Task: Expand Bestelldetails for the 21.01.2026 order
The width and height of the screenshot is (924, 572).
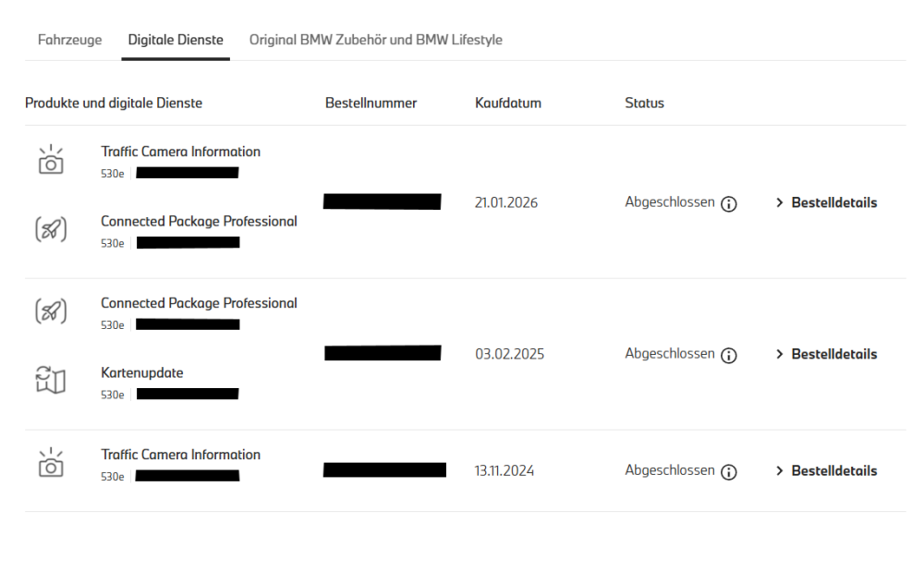Action: 826,203
